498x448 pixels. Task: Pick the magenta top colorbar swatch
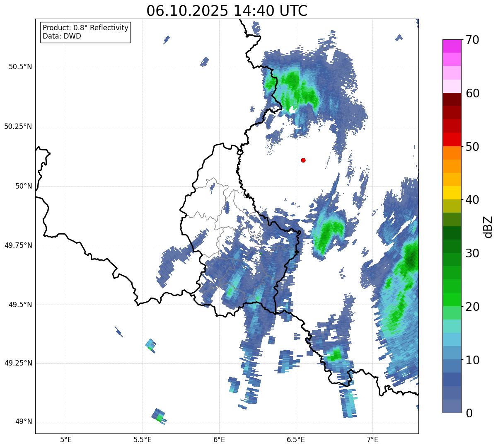pyautogui.click(x=452, y=46)
